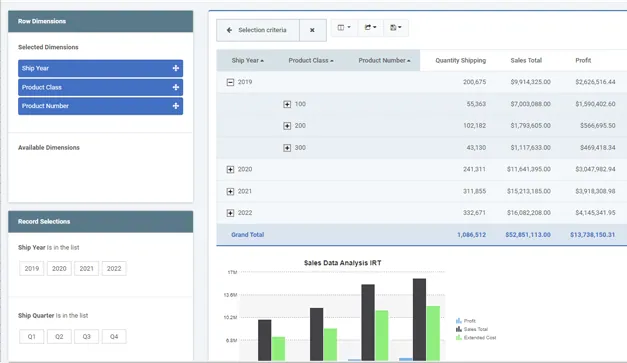Image resolution: width=627 pixels, height=363 pixels.
Task: Select the Ship Year dimension bar
Action: click(100, 68)
